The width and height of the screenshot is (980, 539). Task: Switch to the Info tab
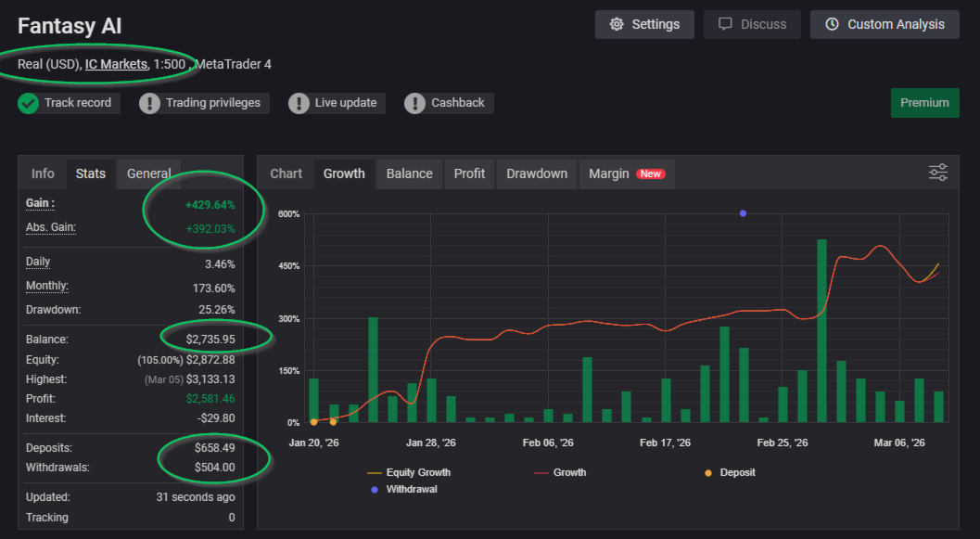click(x=43, y=173)
